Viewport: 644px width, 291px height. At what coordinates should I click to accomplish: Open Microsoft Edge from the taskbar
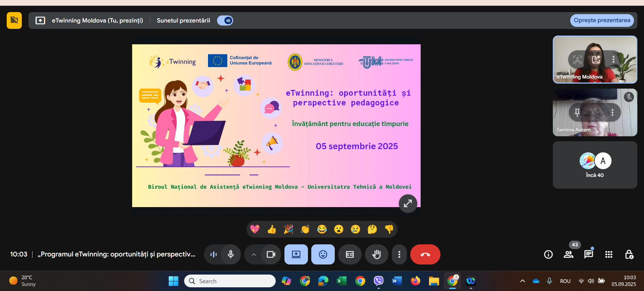click(x=323, y=281)
